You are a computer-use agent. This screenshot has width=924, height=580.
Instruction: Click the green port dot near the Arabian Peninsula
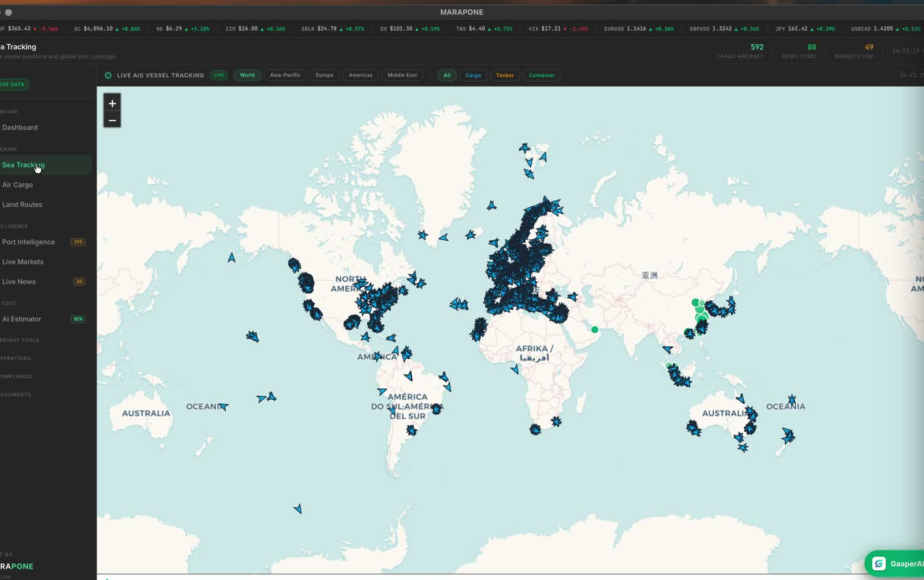(595, 330)
